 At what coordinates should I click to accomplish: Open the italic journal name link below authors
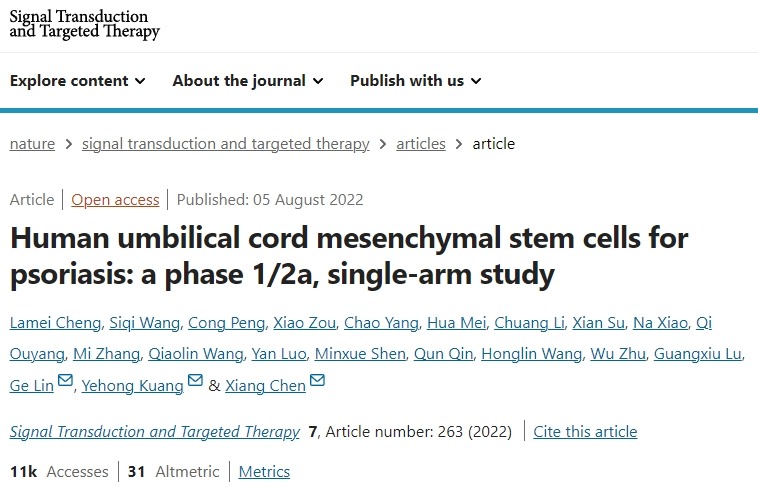click(x=154, y=432)
